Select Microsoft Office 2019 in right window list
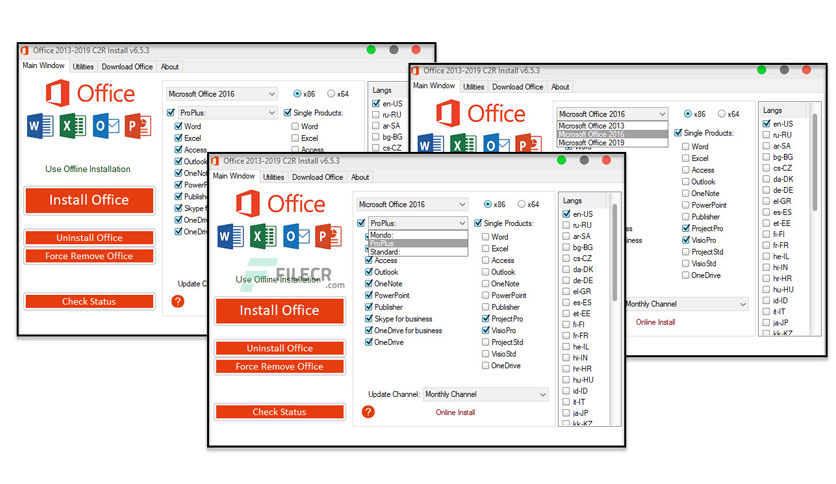 click(613, 143)
